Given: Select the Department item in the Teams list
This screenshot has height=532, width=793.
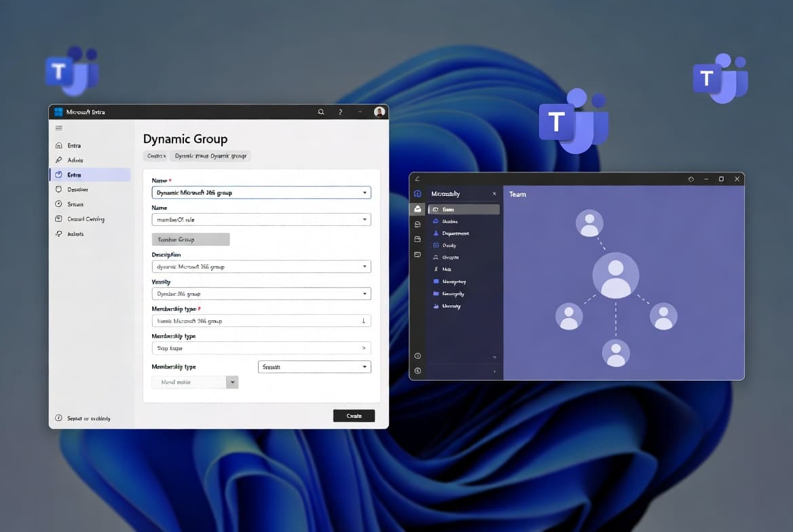Looking at the screenshot, I should coord(464,233).
